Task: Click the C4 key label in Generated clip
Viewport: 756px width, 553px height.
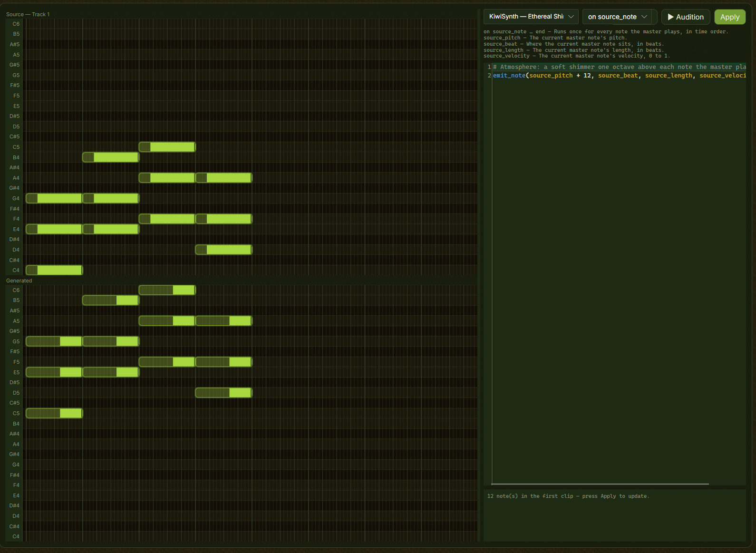Action: tap(16, 536)
